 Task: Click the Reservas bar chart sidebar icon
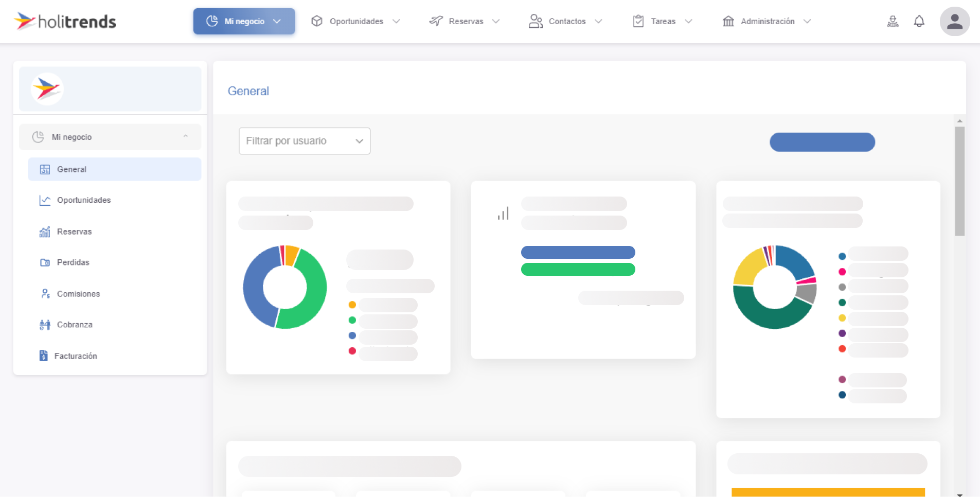pyautogui.click(x=45, y=232)
